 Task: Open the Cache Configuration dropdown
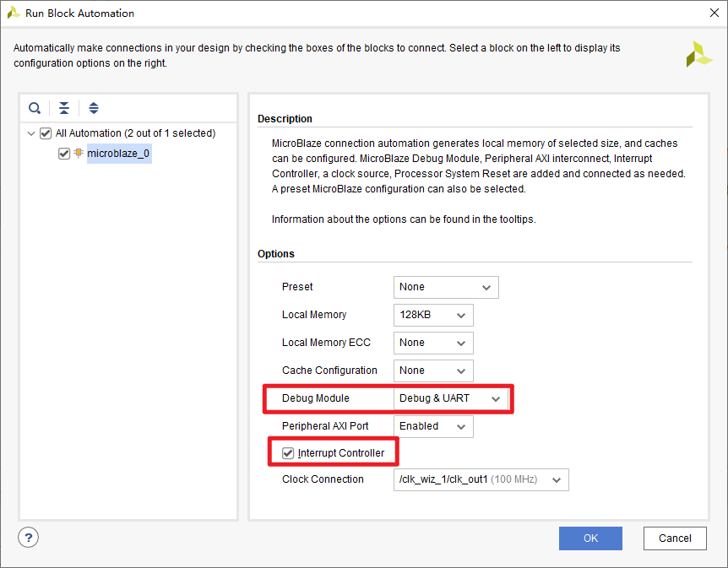(433, 371)
